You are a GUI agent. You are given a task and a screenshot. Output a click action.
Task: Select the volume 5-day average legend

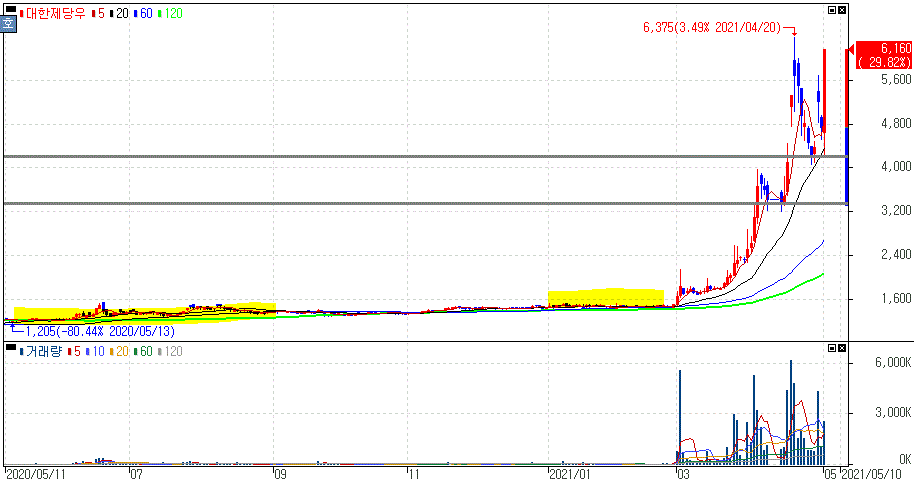75,351
